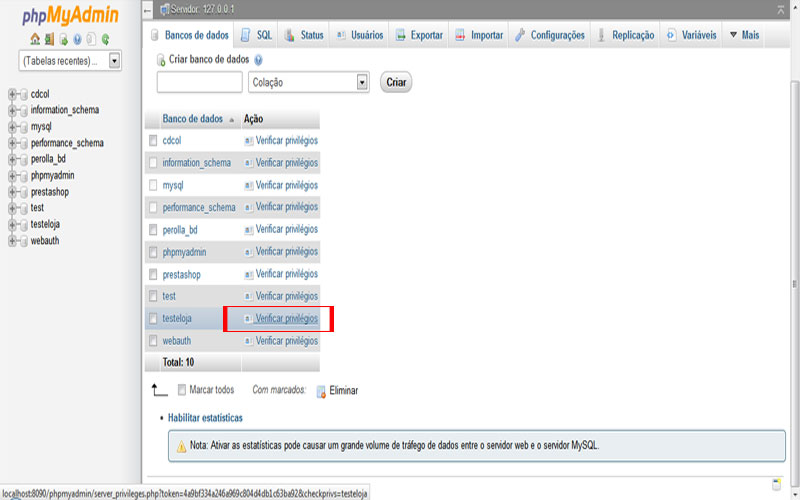The image size is (800, 500).
Task: Open test database in sidebar tree
Action: point(37,208)
